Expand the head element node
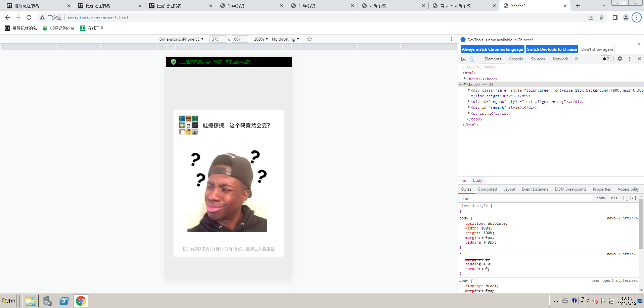This screenshot has width=644, height=308. point(465,79)
